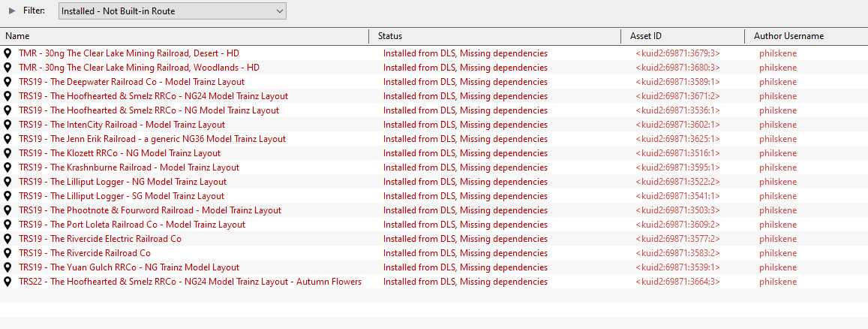Image resolution: width=868 pixels, height=329 pixels.
Task: Select The Lilliput Logger - SG layout
Action: pos(434,196)
